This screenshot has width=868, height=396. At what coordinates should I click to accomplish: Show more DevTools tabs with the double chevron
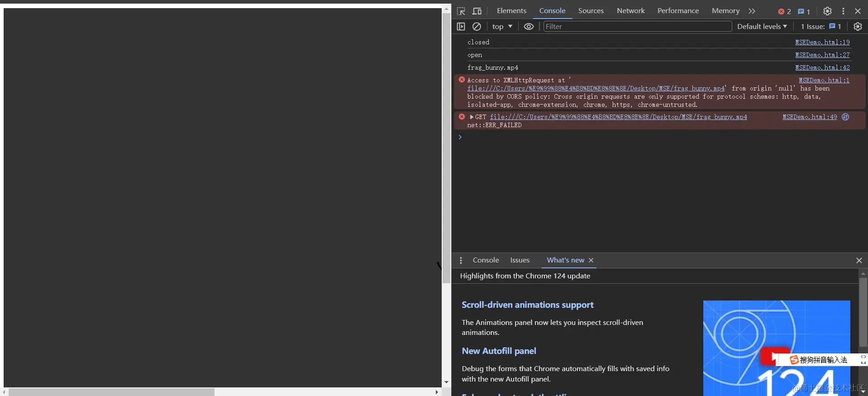pyautogui.click(x=752, y=11)
